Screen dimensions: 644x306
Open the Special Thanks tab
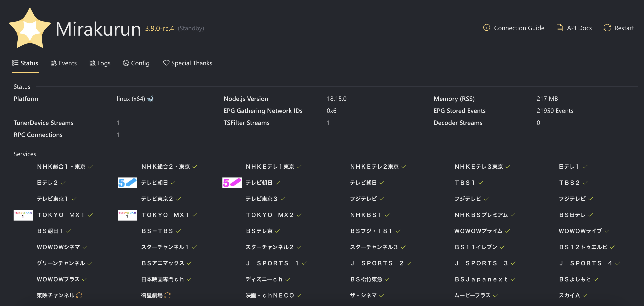point(188,63)
